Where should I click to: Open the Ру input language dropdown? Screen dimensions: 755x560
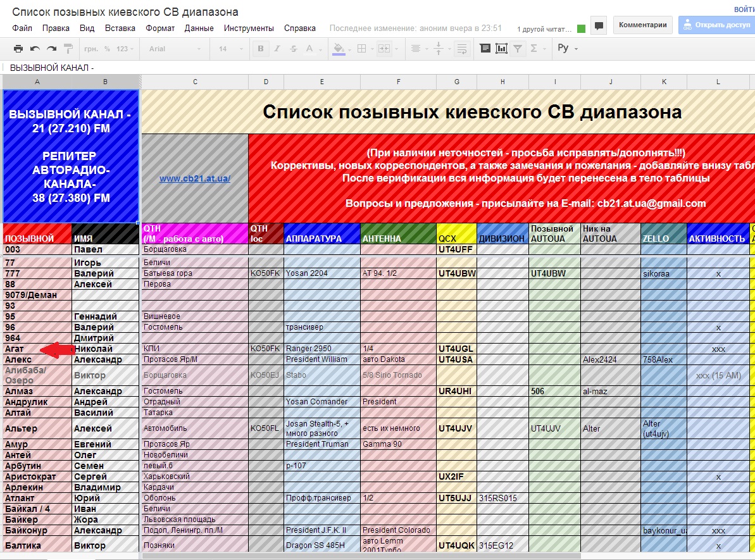tap(567, 49)
